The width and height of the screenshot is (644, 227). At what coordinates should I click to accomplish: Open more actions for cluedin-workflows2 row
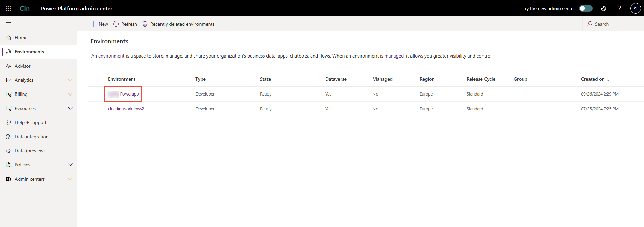pyautogui.click(x=181, y=108)
